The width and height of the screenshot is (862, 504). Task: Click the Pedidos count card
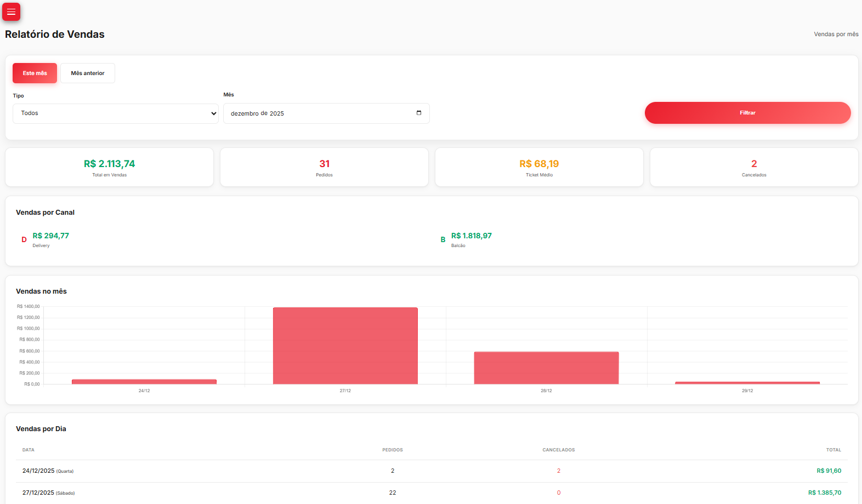324,167
